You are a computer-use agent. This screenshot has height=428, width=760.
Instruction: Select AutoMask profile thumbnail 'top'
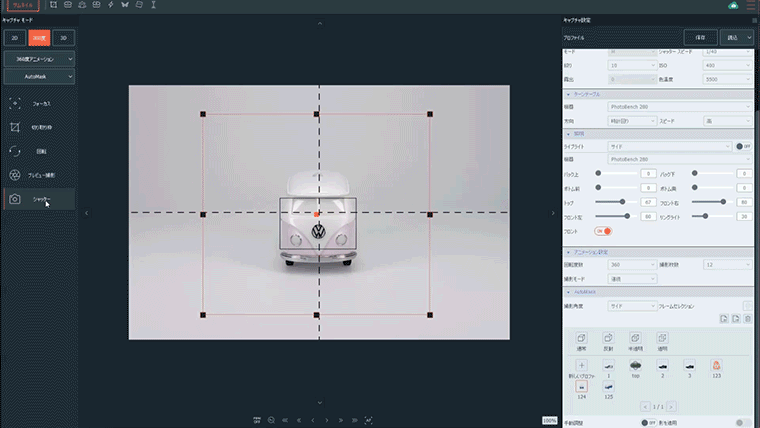point(635,365)
